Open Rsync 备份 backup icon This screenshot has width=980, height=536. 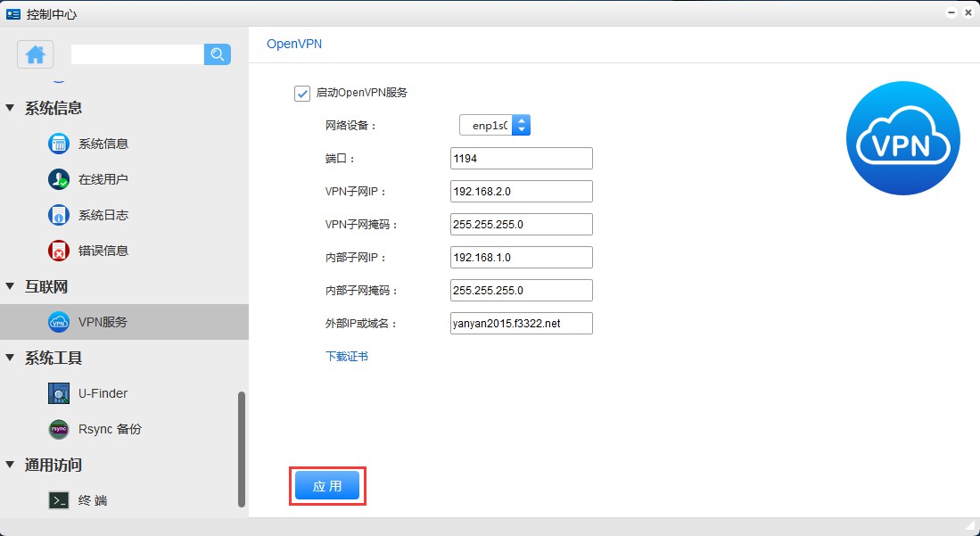(x=59, y=429)
